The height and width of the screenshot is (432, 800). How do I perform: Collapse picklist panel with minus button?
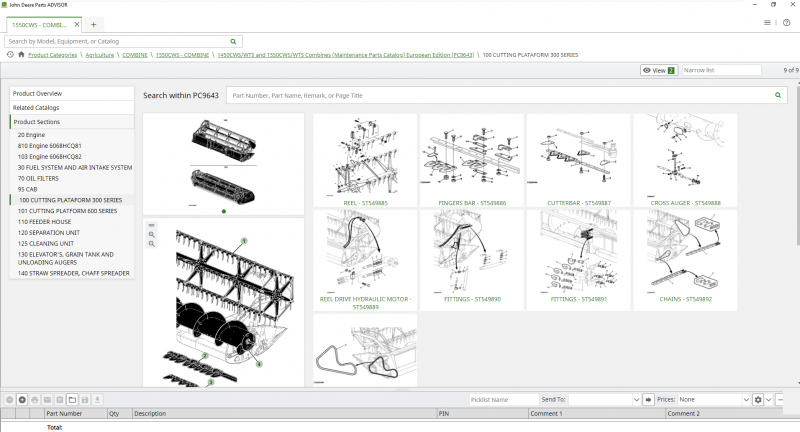click(x=780, y=399)
